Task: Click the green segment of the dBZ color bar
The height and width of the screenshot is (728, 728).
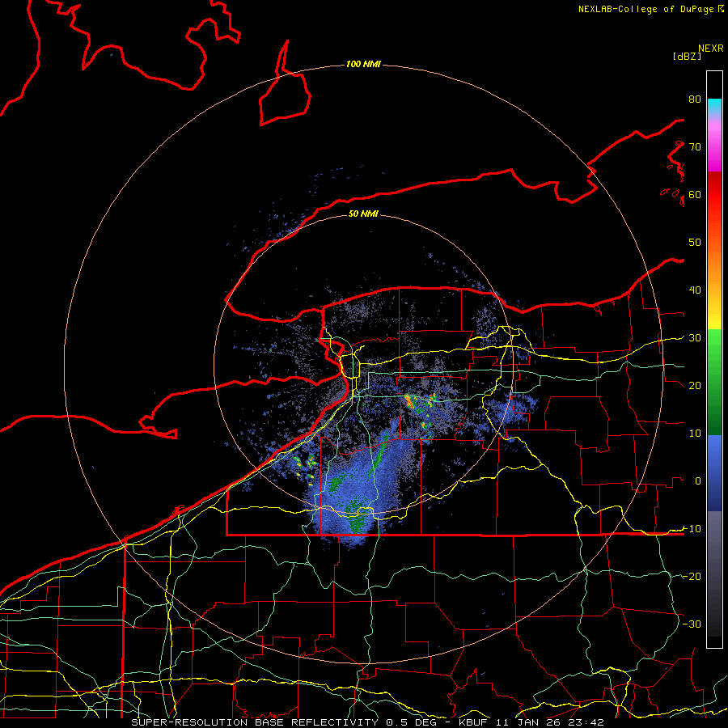Action: [714, 383]
